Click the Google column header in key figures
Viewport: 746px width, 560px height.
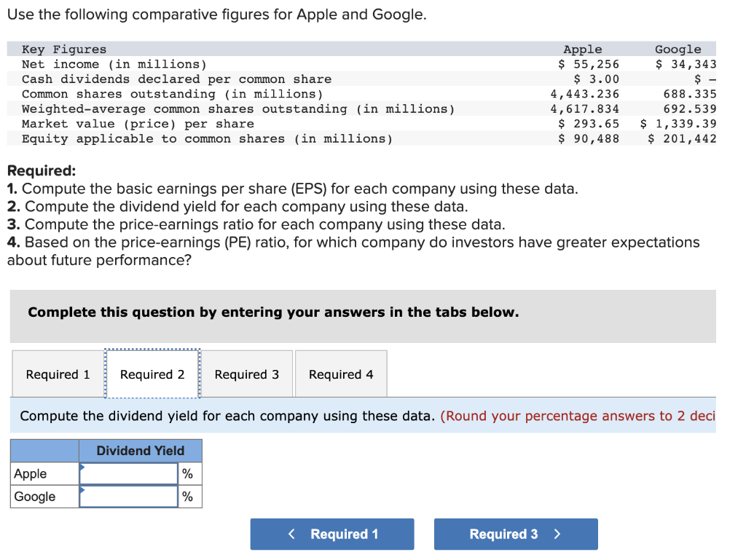tap(678, 49)
